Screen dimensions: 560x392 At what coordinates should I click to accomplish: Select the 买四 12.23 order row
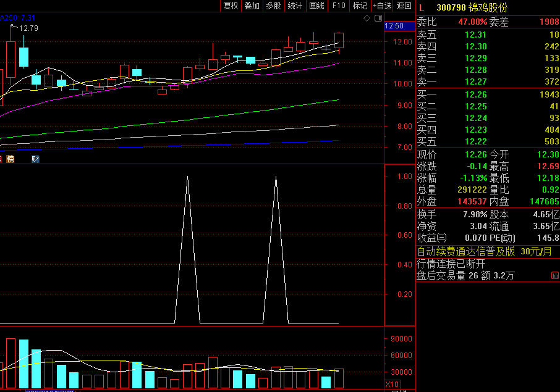click(488, 130)
